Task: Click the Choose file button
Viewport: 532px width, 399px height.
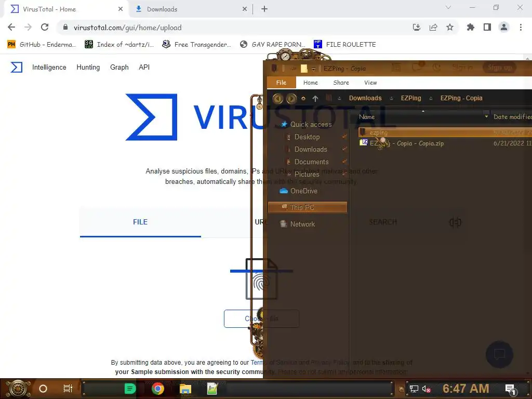Action: (x=261, y=318)
